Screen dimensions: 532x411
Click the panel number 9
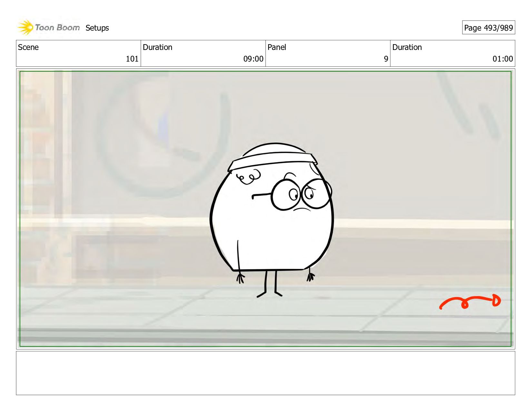(x=386, y=59)
